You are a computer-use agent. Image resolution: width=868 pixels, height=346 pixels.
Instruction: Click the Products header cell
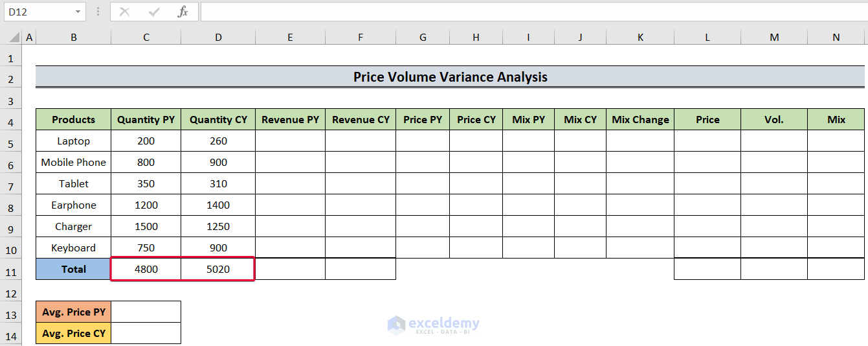[73, 119]
